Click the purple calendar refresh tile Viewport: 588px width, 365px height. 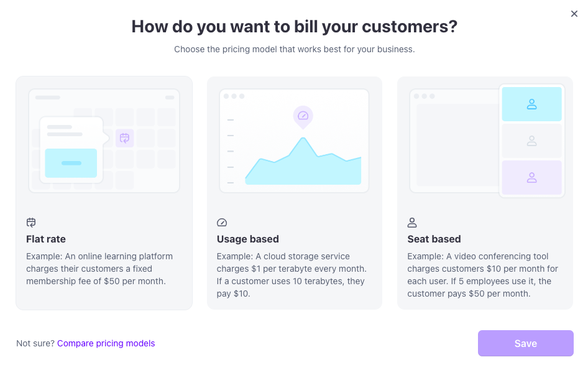[x=124, y=138]
